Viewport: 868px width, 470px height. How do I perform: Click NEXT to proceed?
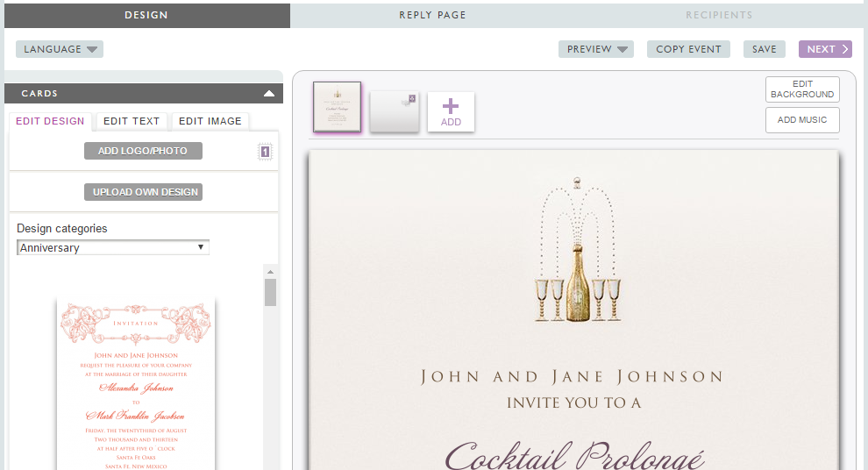pos(825,49)
